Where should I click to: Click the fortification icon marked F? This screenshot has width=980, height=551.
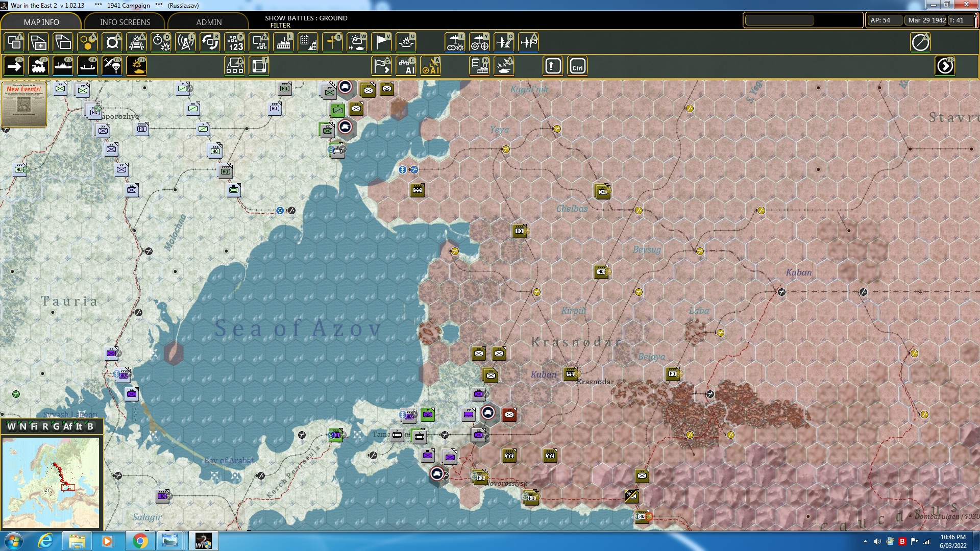click(x=259, y=66)
